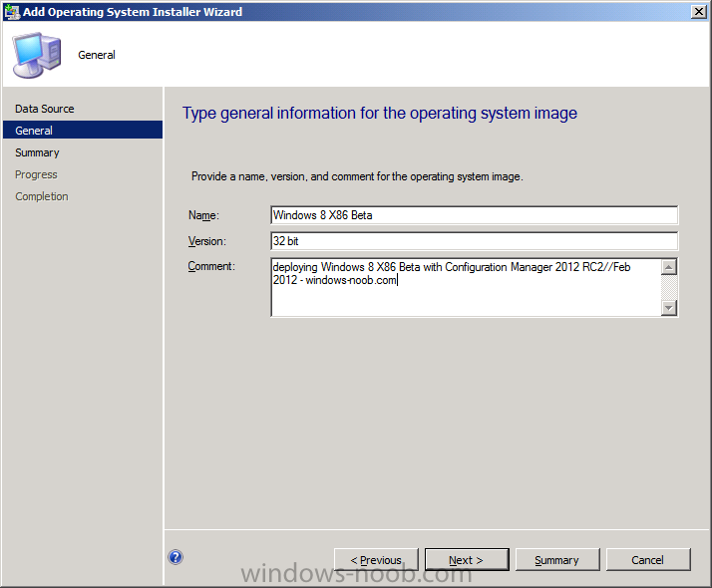This screenshot has height=588, width=712.
Task: Click inside the Comment text box
Action: coord(466,287)
